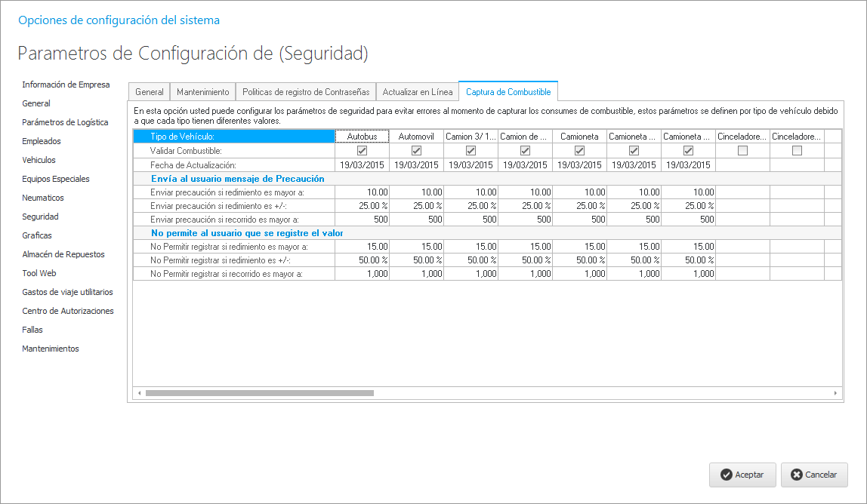The image size is (867, 504).
Task: Select the Actualizar en Línea tab
Action: pos(417,92)
